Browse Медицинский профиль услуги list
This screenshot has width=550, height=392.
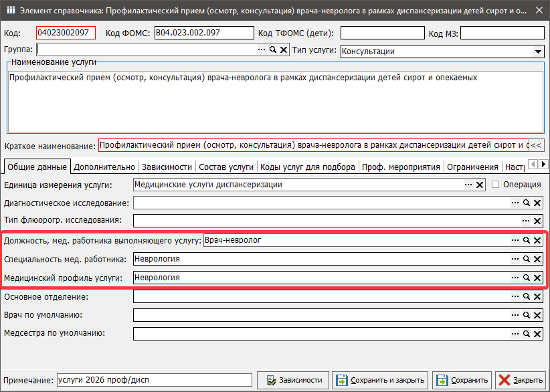pos(515,278)
